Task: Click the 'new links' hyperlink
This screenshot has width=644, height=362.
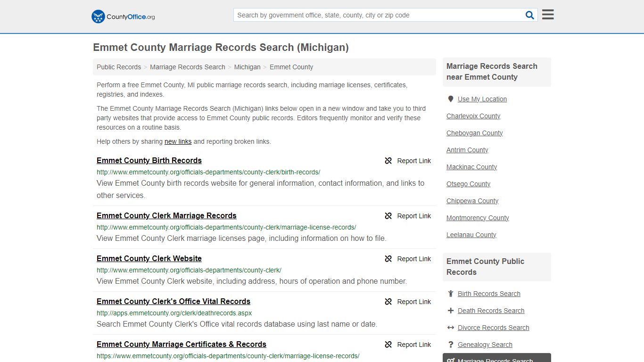Action: (178, 141)
